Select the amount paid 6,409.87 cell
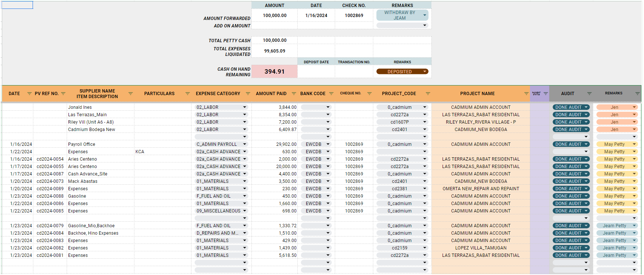Viewport: 644px width, 275px height. (x=274, y=130)
